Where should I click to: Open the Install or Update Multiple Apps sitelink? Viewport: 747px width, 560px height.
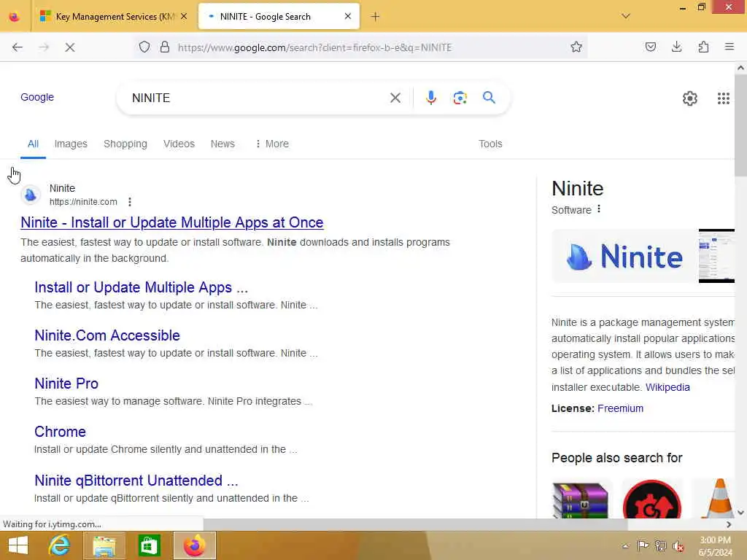point(141,287)
